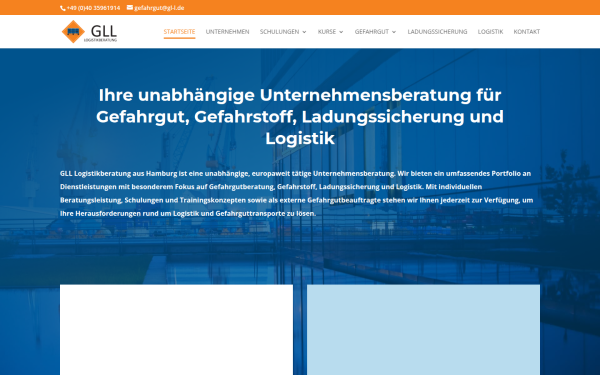Open the Ladungssicherung page
This screenshot has width=600, height=375.
437,32
